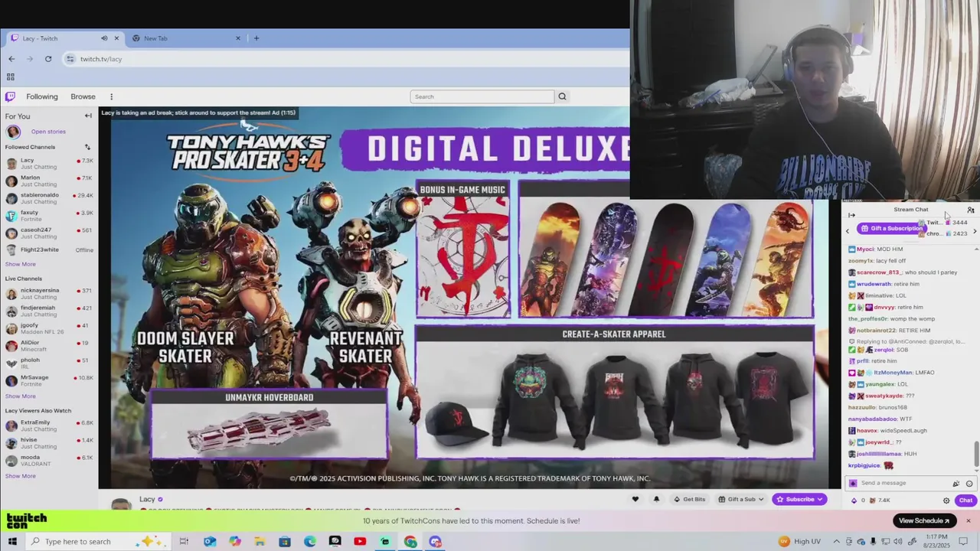Viewport: 980px width, 551px height.
Task: Open the Bits icon in message box
Action: (x=955, y=483)
